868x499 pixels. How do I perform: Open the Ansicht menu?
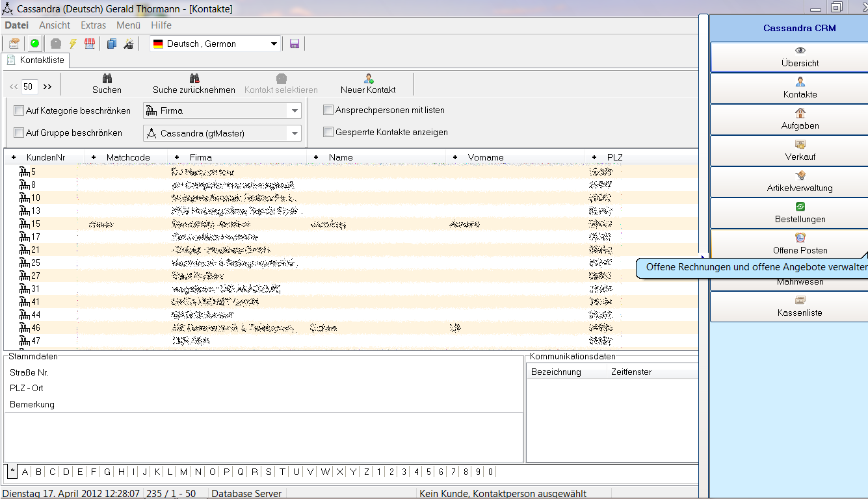55,25
